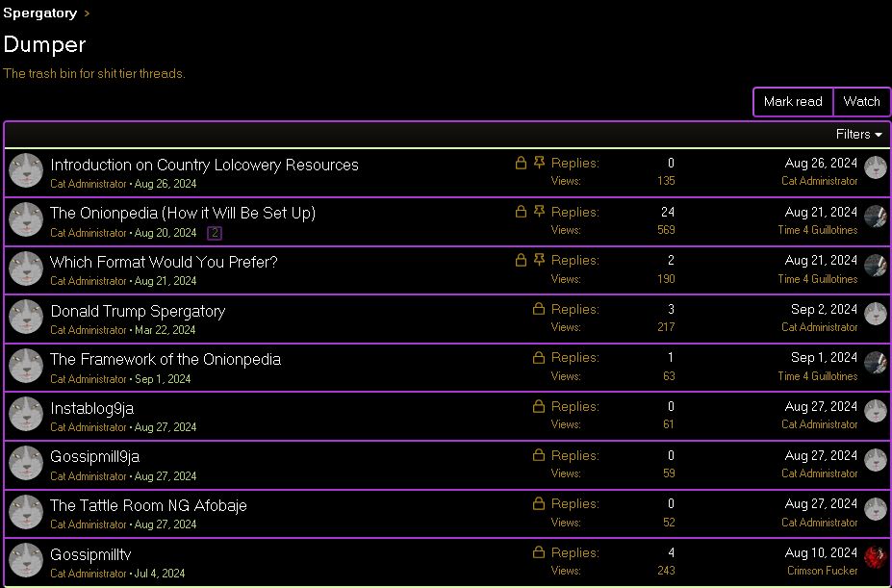Click the pin icon on The Onionpedia thread
892x588 pixels.
click(539, 212)
